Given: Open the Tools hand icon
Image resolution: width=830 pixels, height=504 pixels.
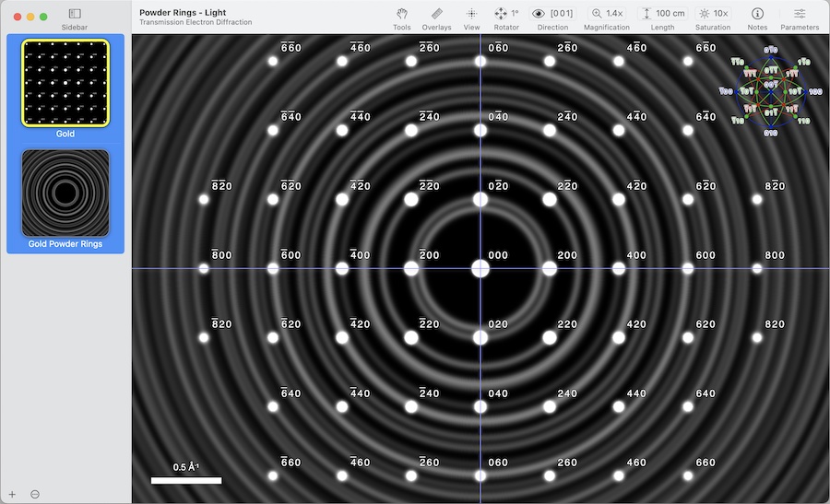Looking at the screenshot, I should pyautogui.click(x=402, y=14).
